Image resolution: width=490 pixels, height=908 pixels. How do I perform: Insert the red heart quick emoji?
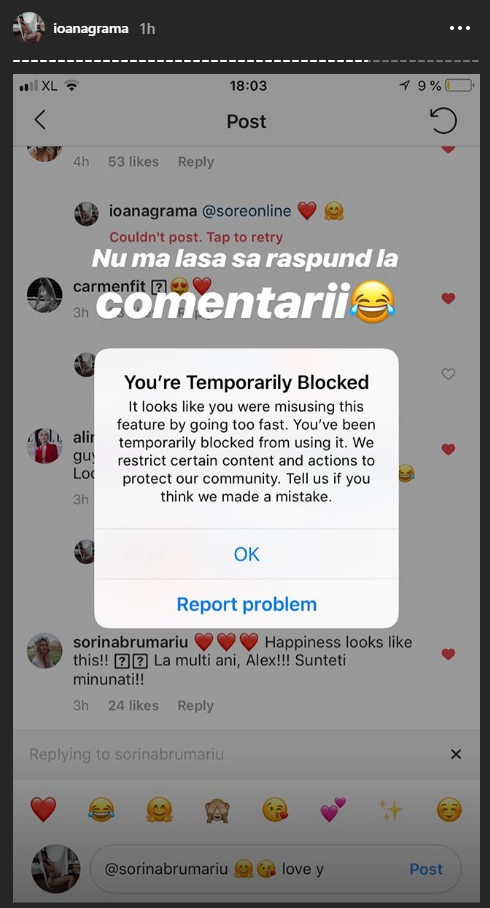43,810
